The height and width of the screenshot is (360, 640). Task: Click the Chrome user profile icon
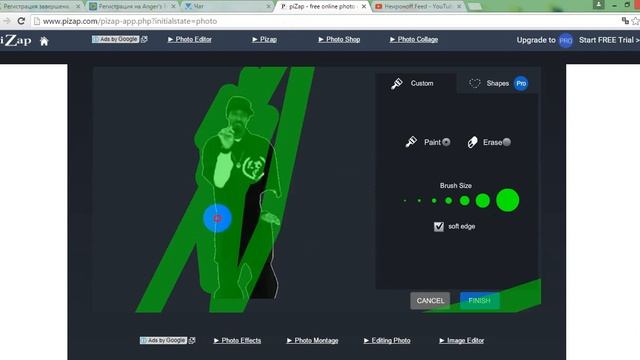pos(598,4)
